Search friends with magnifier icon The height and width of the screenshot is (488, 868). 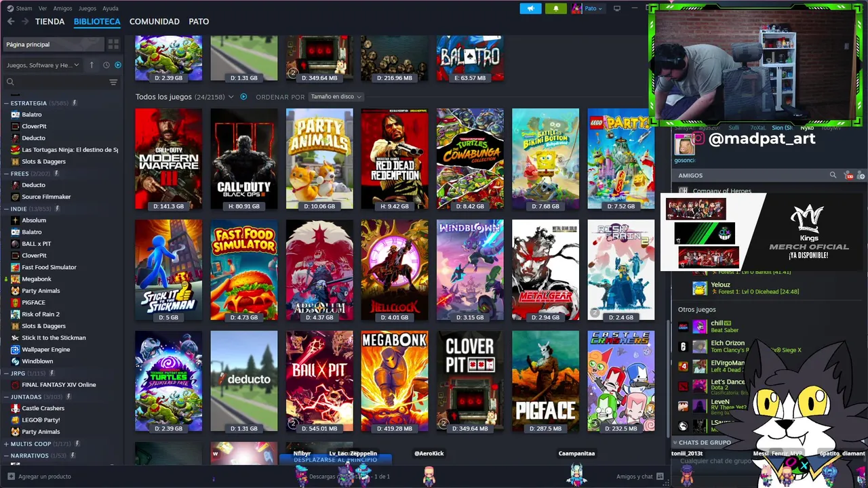pyautogui.click(x=833, y=175)
